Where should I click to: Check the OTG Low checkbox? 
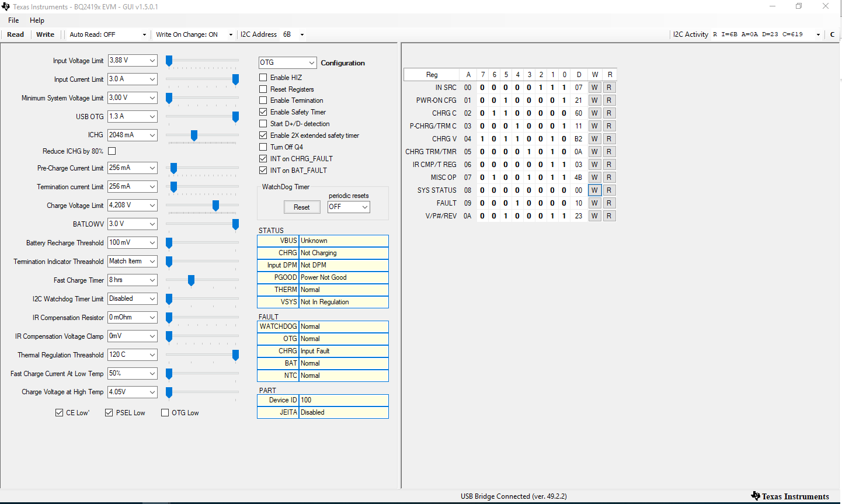pyautogui.click(x=165, y=413)
